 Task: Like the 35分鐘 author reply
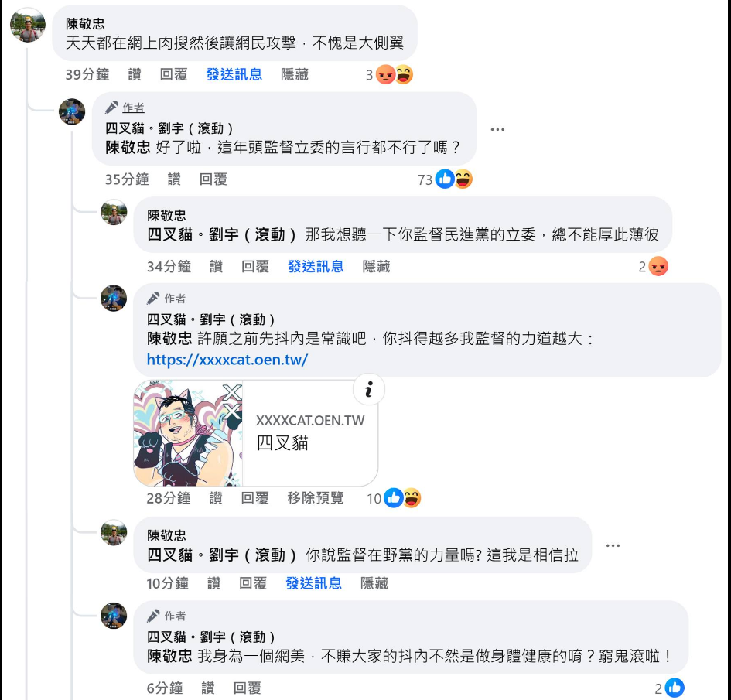point(174,179)
